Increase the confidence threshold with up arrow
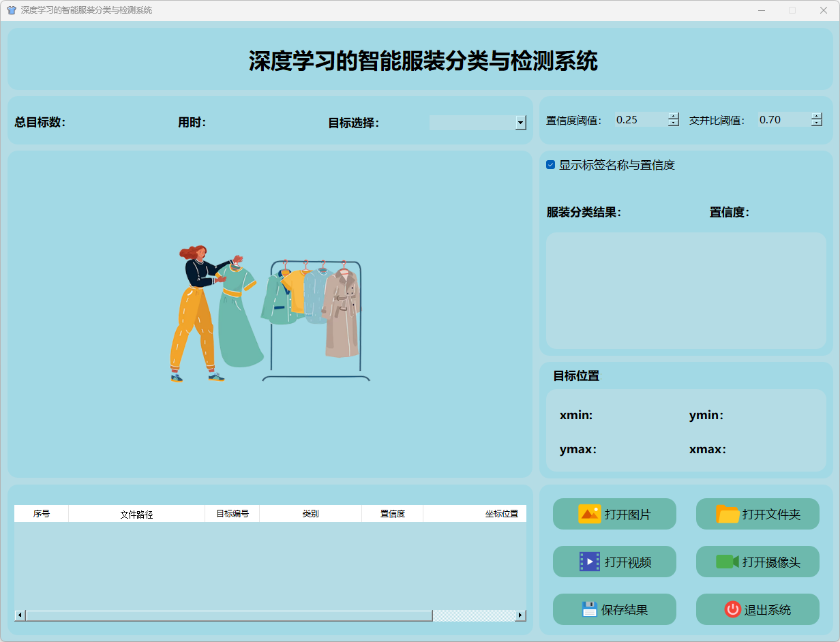The height and width of the screenshot is (642, 840). (674, 116)
